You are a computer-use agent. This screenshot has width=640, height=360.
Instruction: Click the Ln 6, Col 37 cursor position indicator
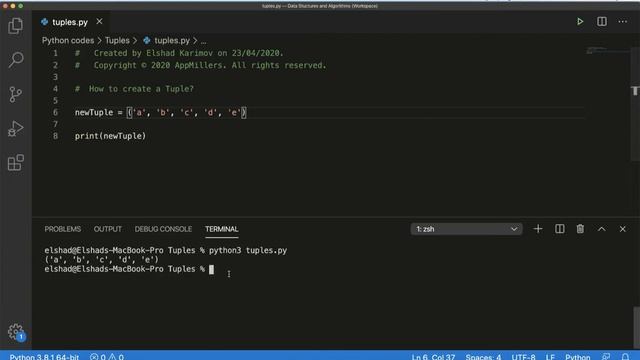433,357
